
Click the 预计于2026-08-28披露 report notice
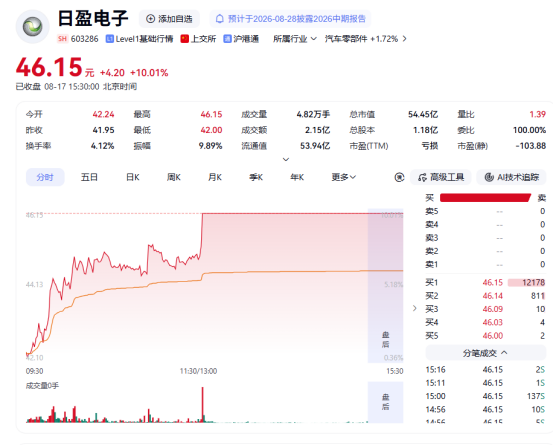point(290,19)
